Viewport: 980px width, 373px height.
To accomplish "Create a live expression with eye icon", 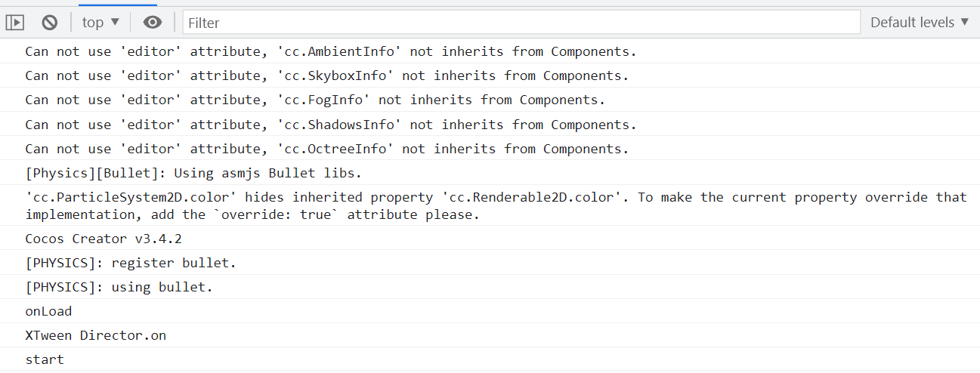I will pyautogui.click(x=153, y=23).
